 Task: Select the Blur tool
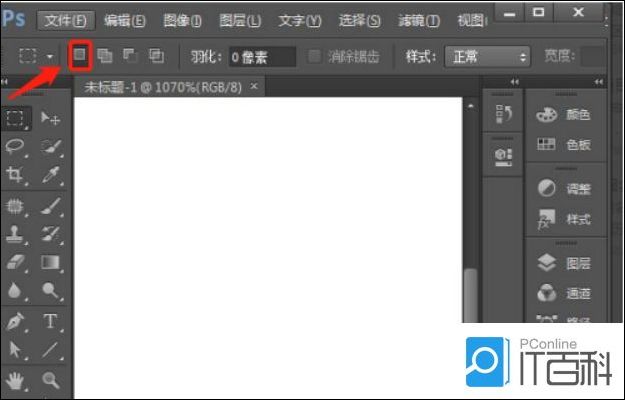(x=15, y=291)
